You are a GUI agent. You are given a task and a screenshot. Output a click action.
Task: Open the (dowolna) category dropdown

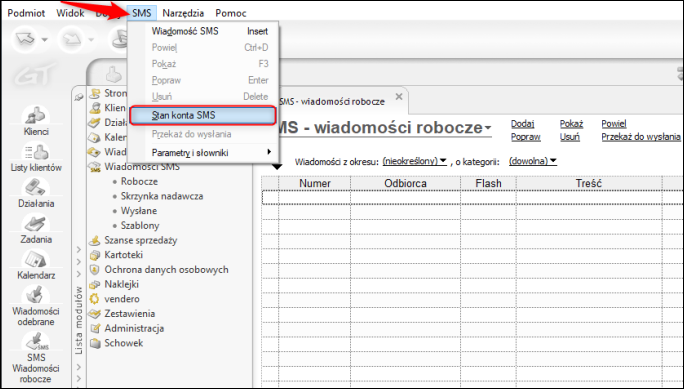coord(533,161)
